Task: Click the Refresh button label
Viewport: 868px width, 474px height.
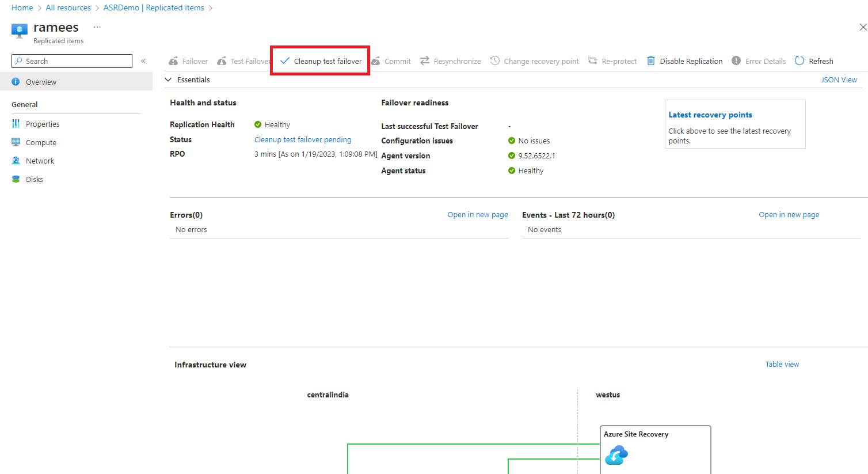Action: click(821, 61)
